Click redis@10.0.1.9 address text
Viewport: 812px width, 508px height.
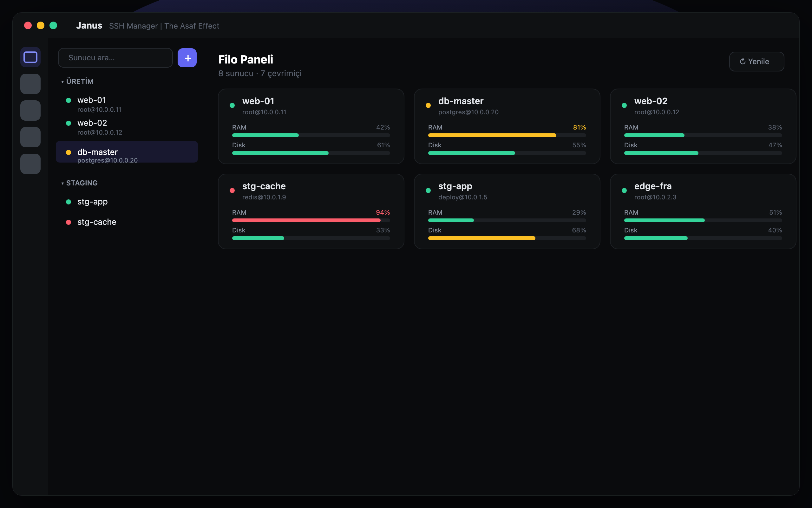pyautogui.click(x=264, y=197)
